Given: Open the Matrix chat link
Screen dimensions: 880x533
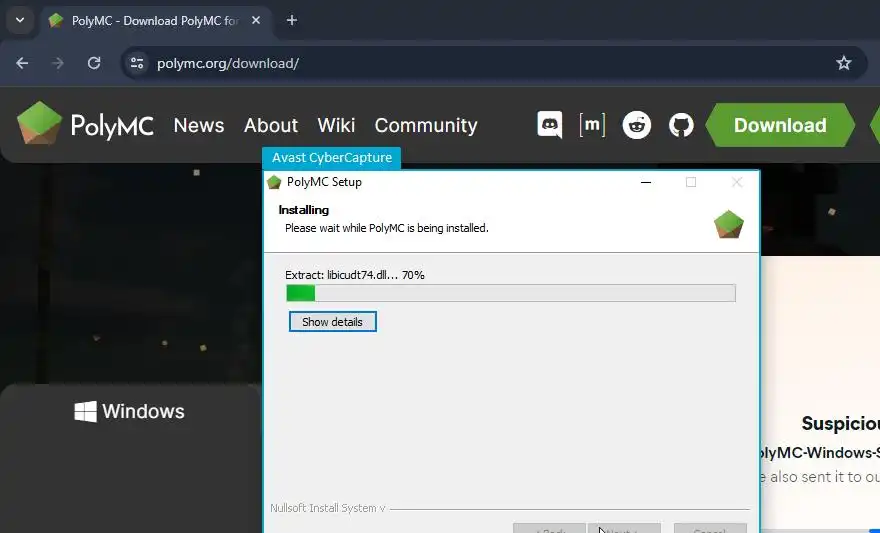Looking at the screenshot, I should (592, 125).
